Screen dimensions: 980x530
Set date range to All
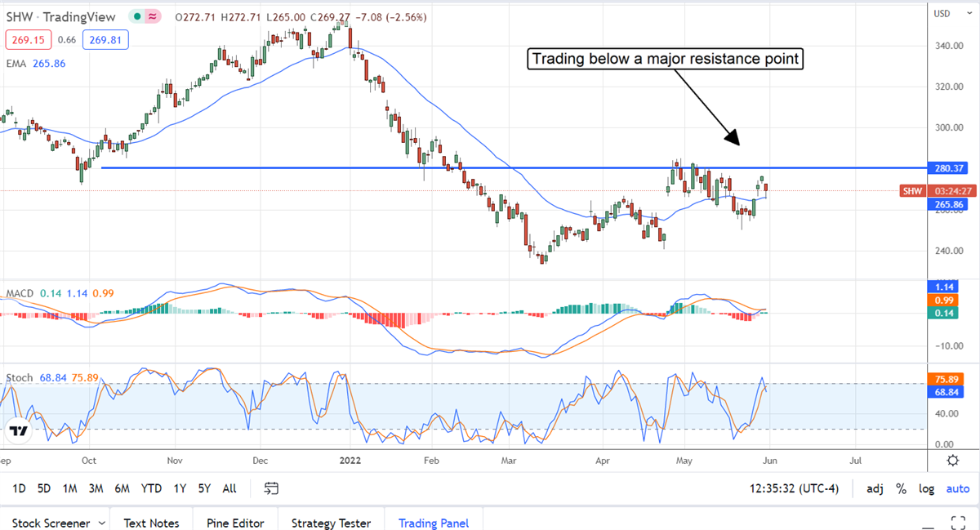click(x=229, y=488)
